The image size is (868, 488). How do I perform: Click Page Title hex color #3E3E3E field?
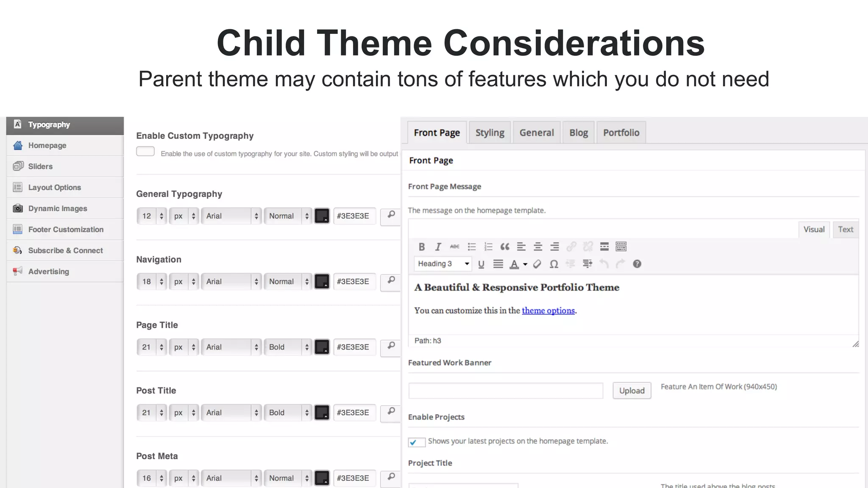(354, 347)
